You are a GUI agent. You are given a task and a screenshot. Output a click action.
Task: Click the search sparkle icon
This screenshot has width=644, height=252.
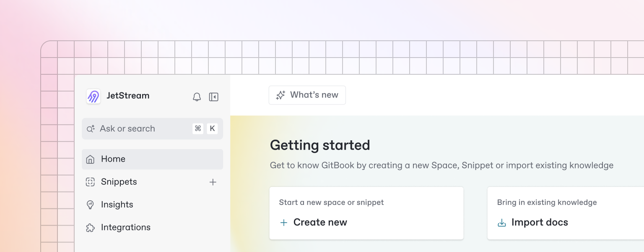click(x=91, y=129)
